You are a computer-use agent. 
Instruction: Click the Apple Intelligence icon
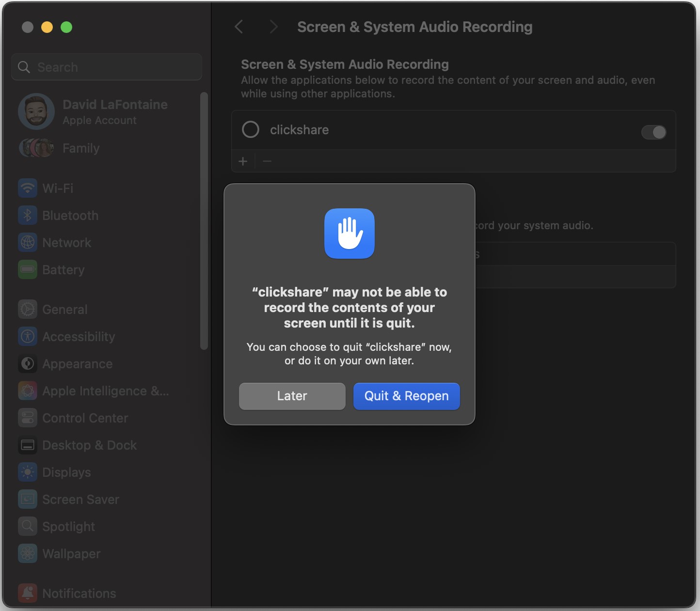click(28, 391)
